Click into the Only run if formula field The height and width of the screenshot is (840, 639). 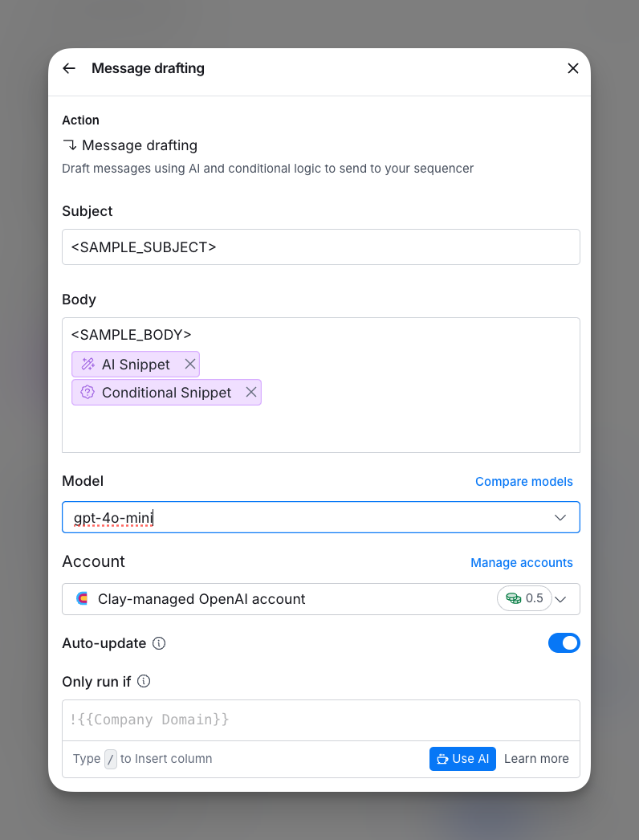point(321,720)
